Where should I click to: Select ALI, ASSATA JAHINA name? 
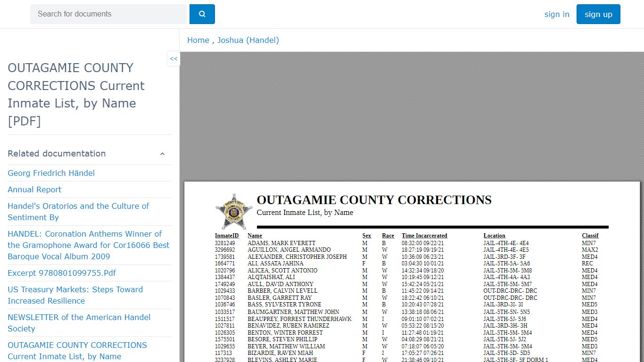tap(275, 263)
